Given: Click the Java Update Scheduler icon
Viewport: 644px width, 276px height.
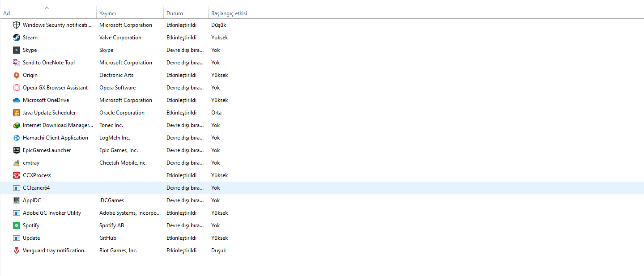Looking at the screenshot, I should (17, 113).
